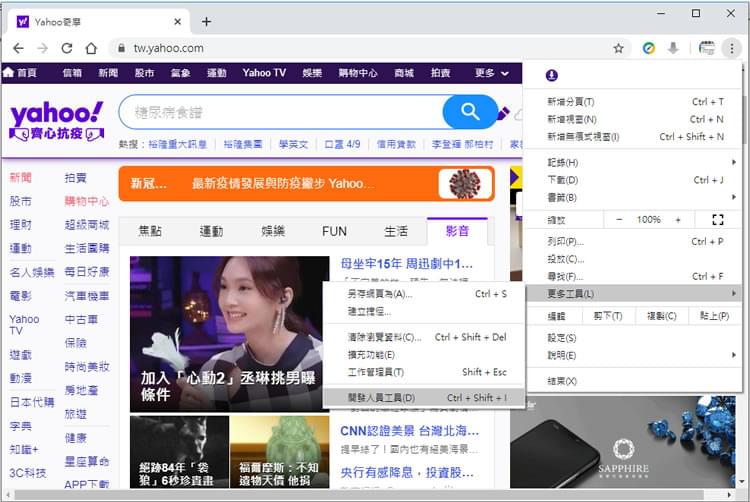Screen dimensions: 750x502
Task: Click 股市 in the left sidebar
Action: [20, 201]
